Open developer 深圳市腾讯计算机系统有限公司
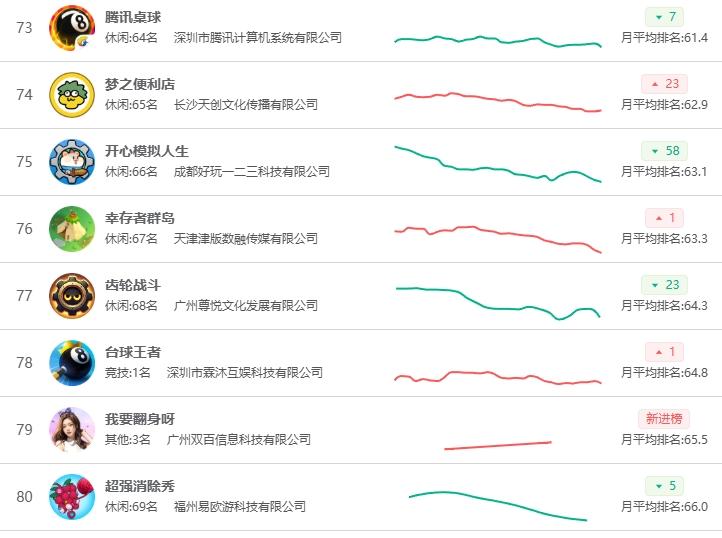 (x=258, y=38)
